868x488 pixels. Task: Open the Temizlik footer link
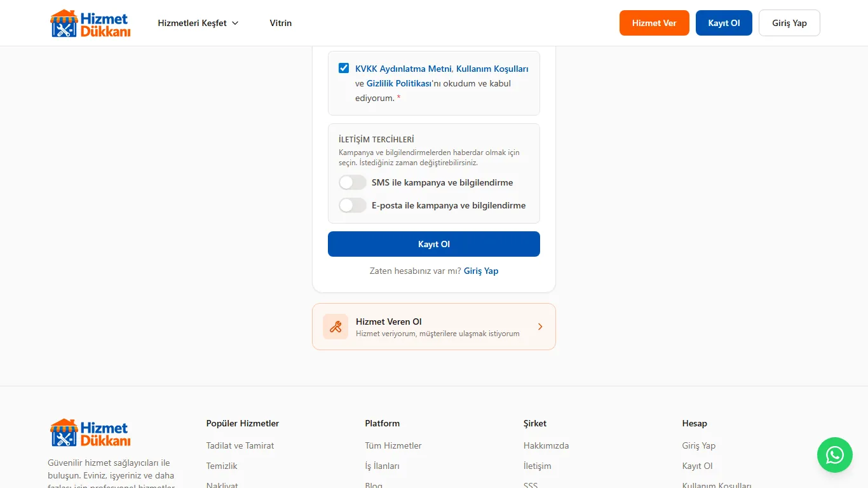(222, 466)
